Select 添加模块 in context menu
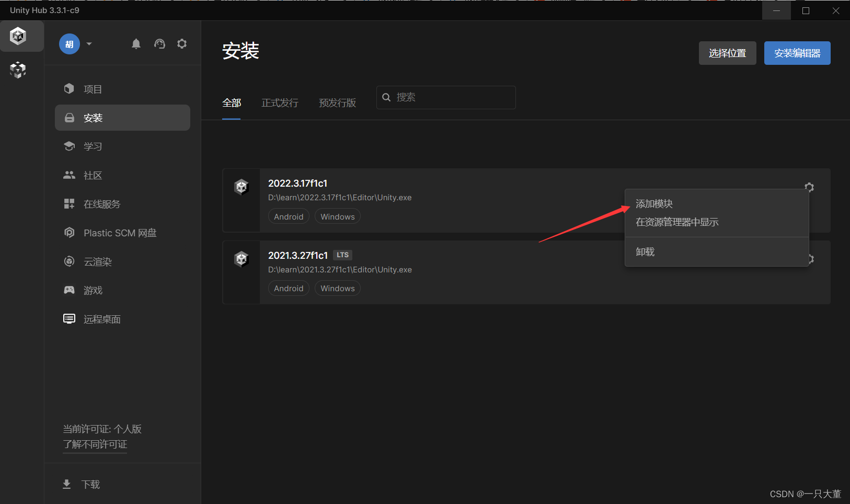The image size is (850, 504). pyautogui.click(x=717, y=204)
